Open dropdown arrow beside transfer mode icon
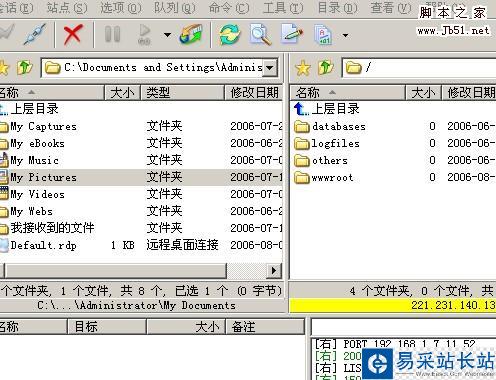Viewport: 496px width, 380px height. pos(345,35)
